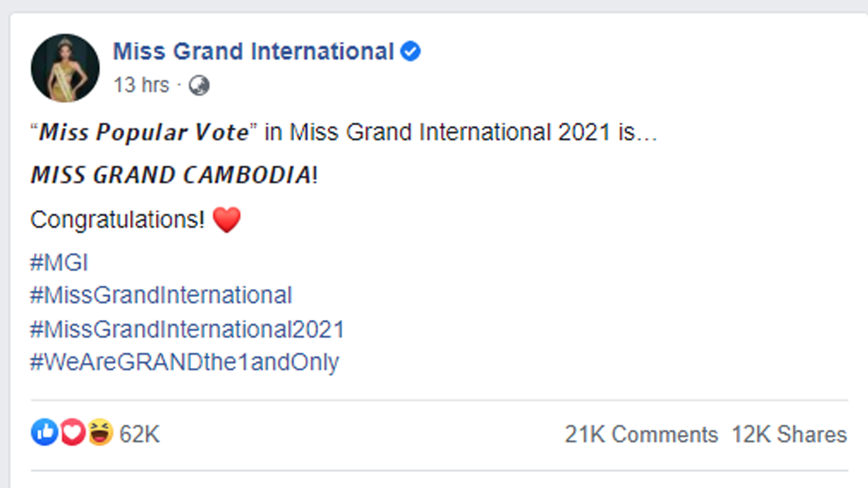Open the Miss Grand International page name
868x488 pixels.
(253, 51)
